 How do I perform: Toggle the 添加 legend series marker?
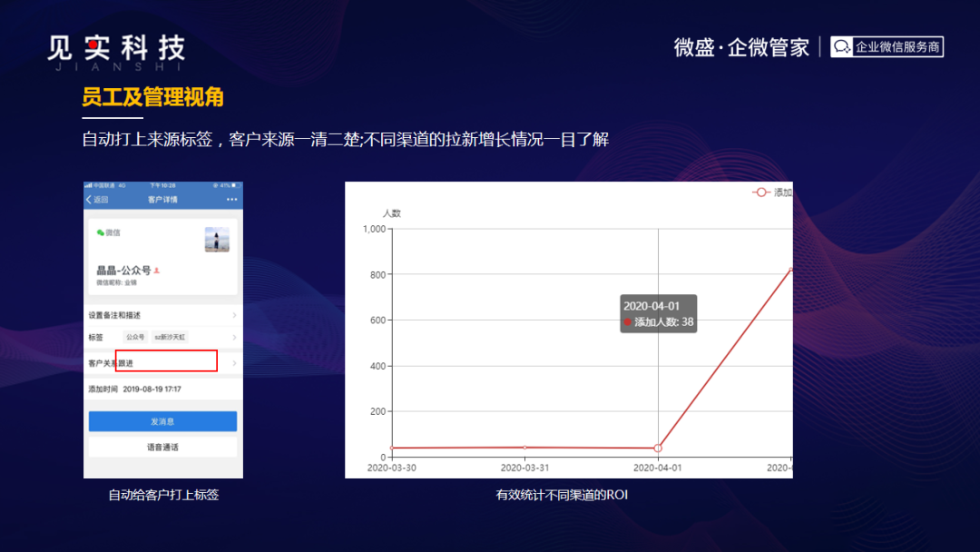click(x=760, y=192)
